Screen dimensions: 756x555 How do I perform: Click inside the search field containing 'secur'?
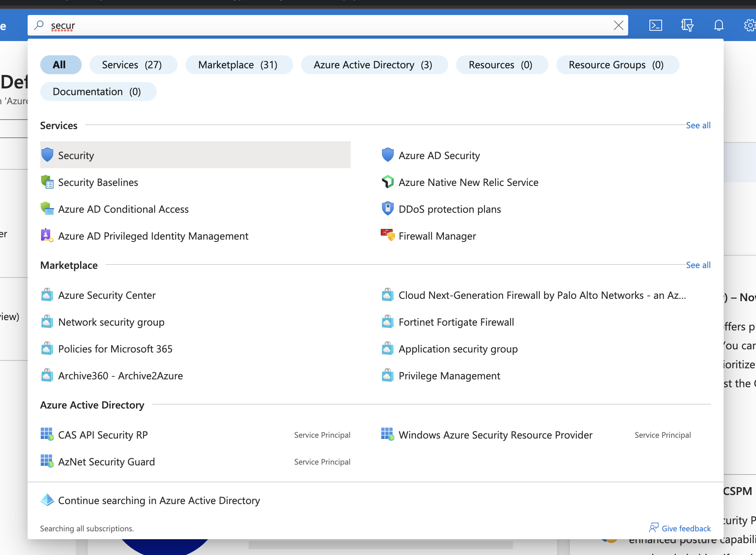tap(327, 26)
